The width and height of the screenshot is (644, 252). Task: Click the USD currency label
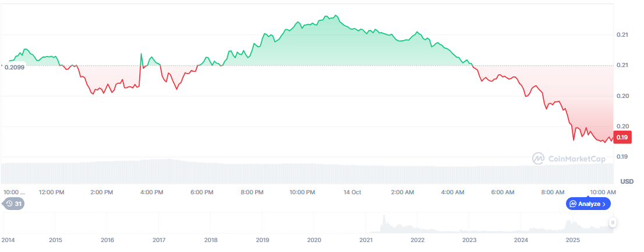pos(627,181)
